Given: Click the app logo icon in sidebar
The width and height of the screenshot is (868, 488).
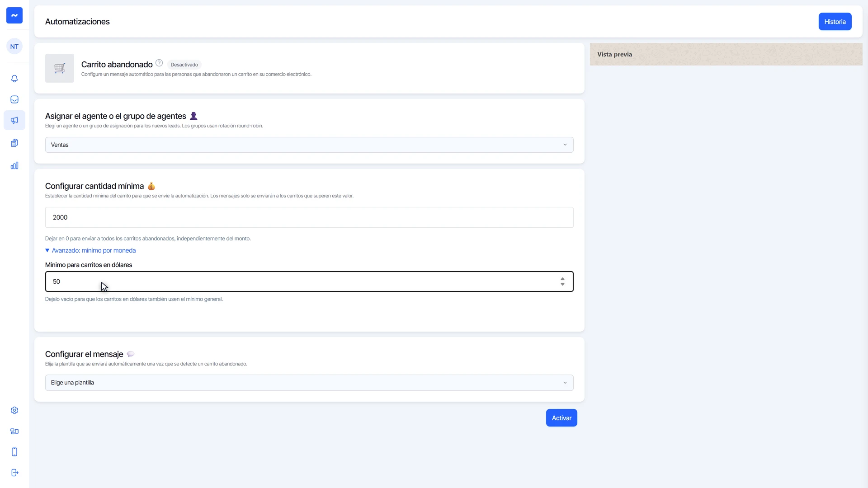Looking at the screenshot, I should click(14, 15).
